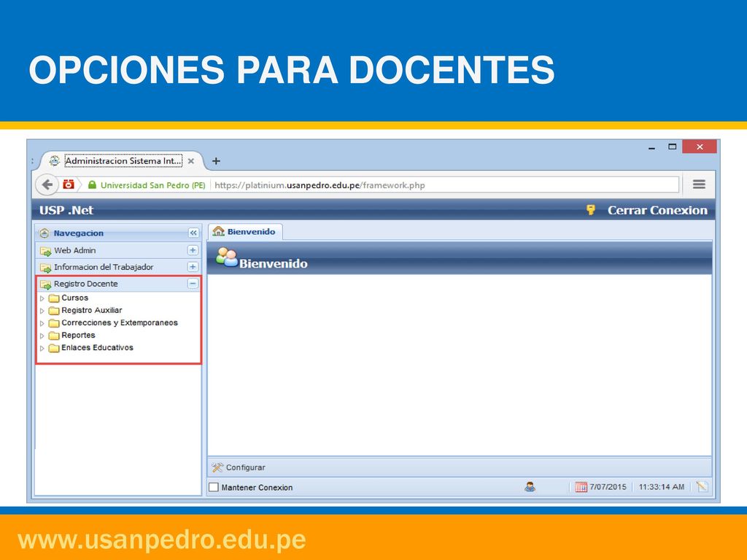This screenshot has width=747, height=560.
Task: Enable the Mantener Conexion checkbox
Action: click(214, 487)
